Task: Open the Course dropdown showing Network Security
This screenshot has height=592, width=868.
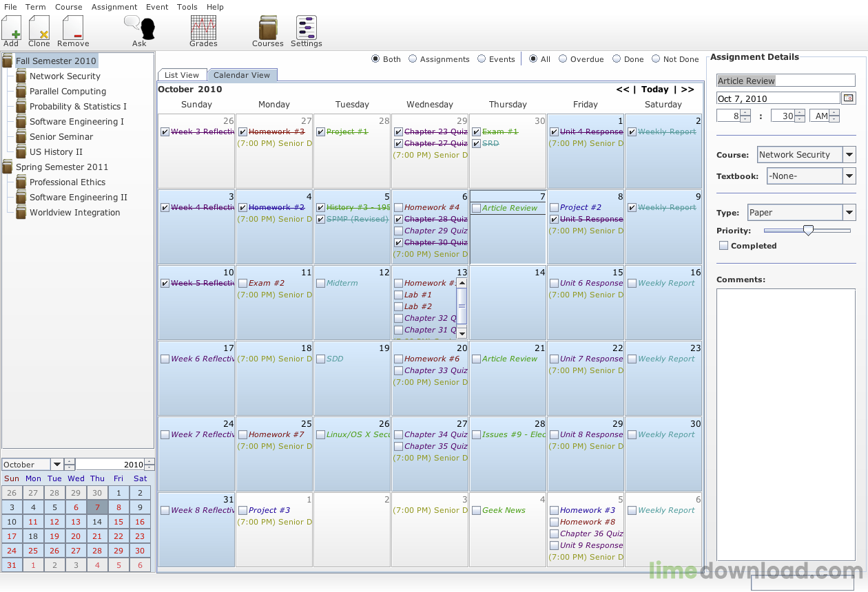Action: [x=849, y=155]
